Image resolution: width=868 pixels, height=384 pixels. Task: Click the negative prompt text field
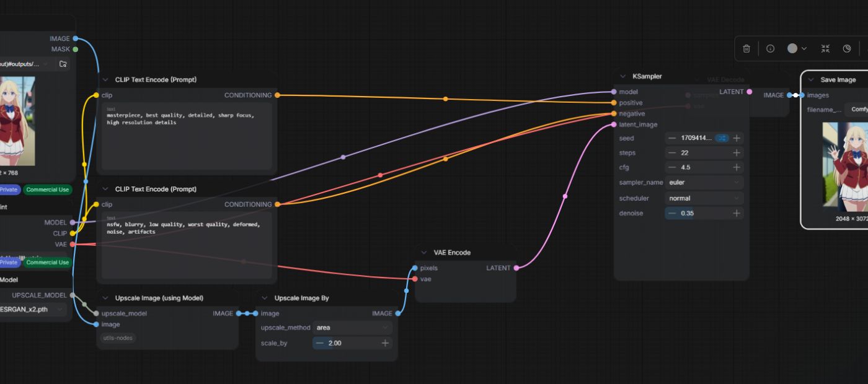pos(187,246)
